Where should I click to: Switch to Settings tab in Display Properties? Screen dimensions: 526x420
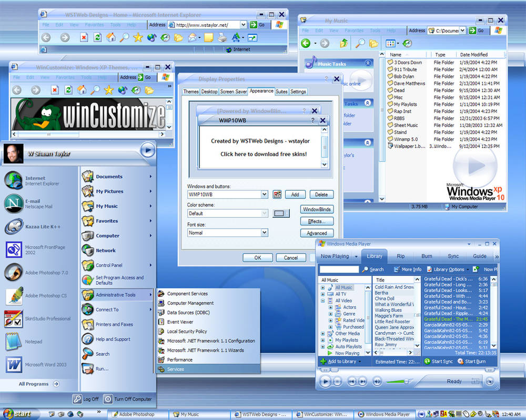(298, 91)
